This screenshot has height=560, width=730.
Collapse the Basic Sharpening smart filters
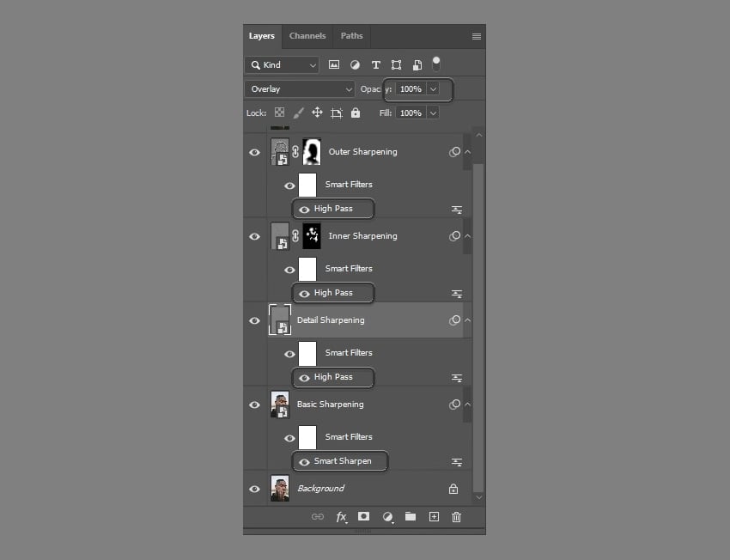pos(467,405)
